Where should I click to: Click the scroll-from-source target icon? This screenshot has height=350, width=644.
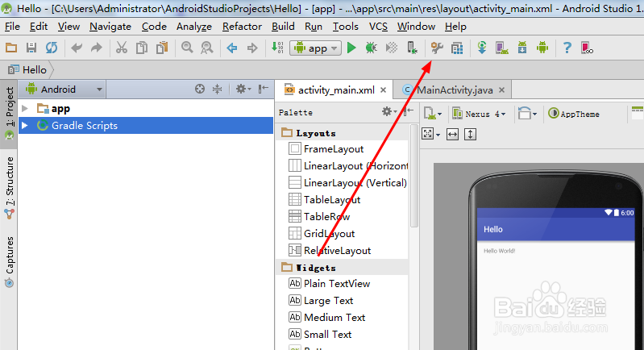coord(200,90)
